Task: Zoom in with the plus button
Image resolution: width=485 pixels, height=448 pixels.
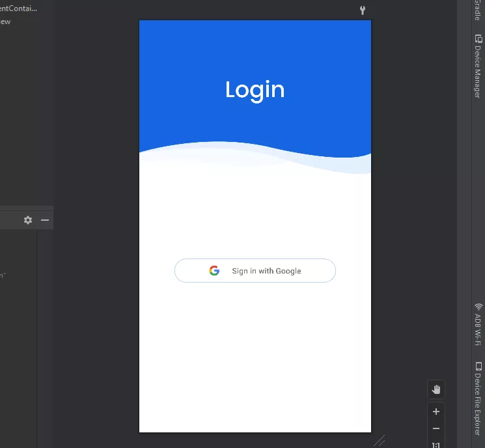Action: (x=436, y=412)
